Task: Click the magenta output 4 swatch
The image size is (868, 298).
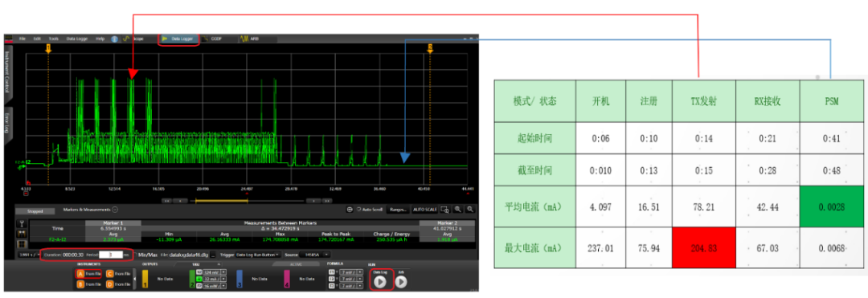Action: coord(287,280)
